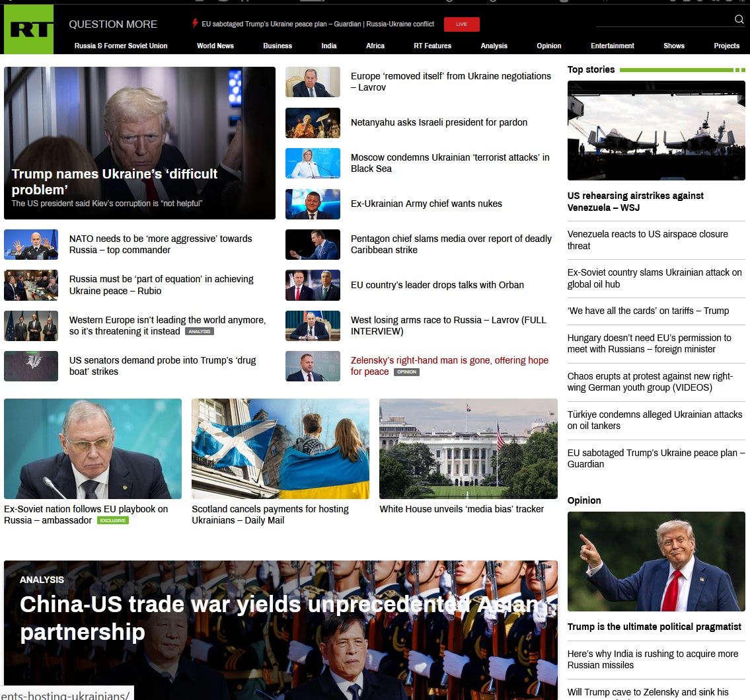Image resolution: width=750 pixels, height=700 pixels.
Task: Open the World News section
Action: (215, 46)
